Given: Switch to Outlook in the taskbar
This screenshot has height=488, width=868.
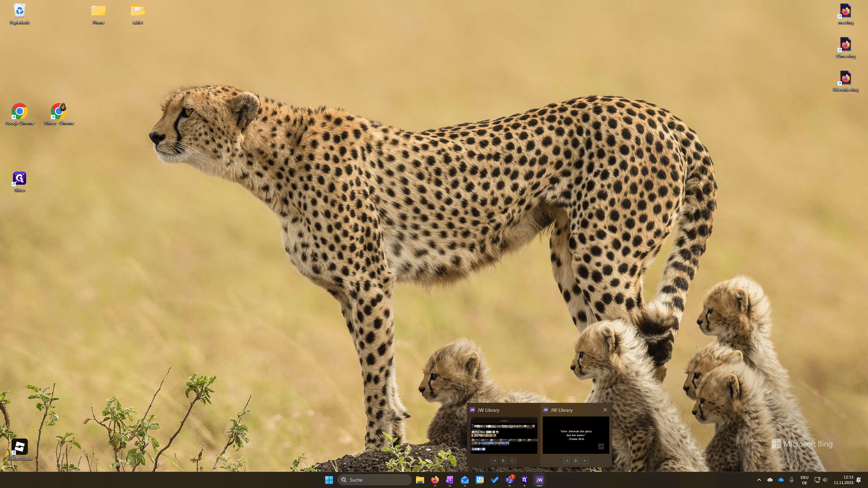Looking at the screenshot, I should coord(465,480).
